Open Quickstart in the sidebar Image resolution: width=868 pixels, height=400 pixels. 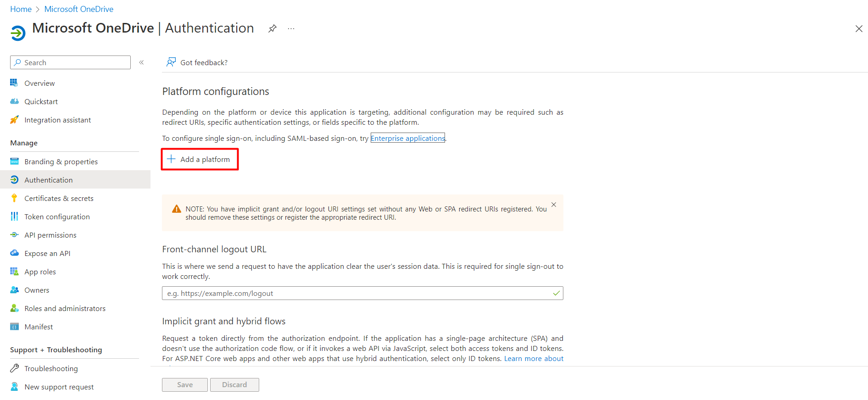pos(41,102)
